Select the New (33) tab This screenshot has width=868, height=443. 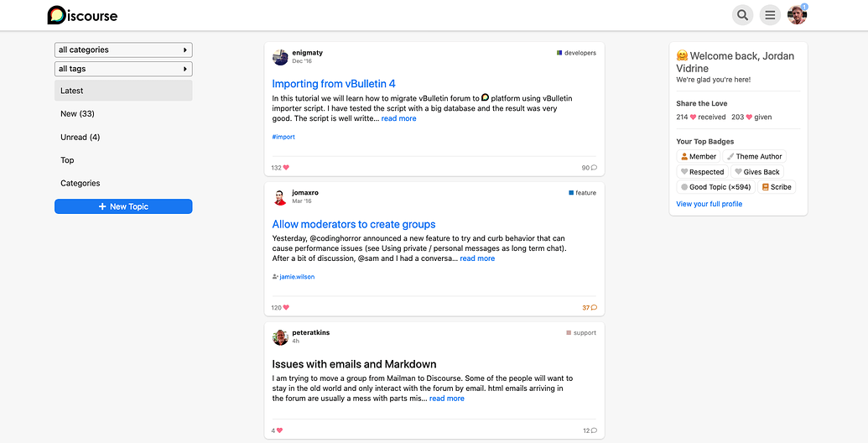pyautogui.click(x=77, y=114)
